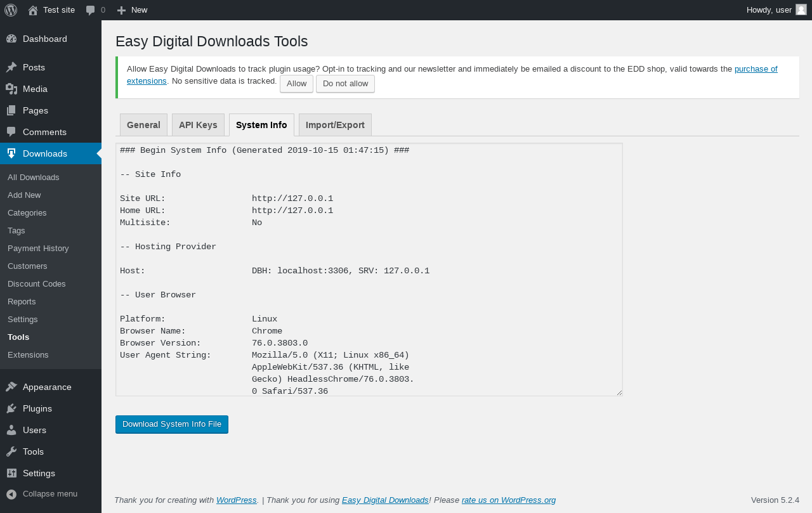The width and height of the screenshot is (812, 513).
Task: Click the Dashboard gauge icon
Action: 11,39
